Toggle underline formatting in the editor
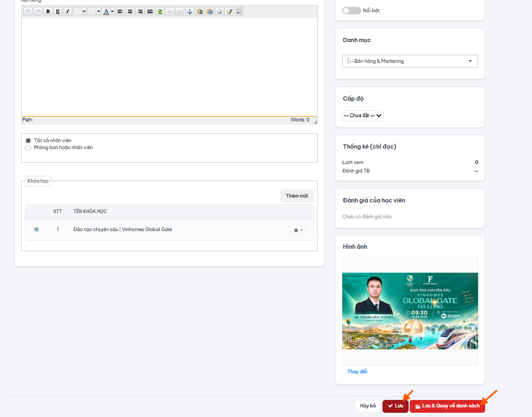 (57, 12)
